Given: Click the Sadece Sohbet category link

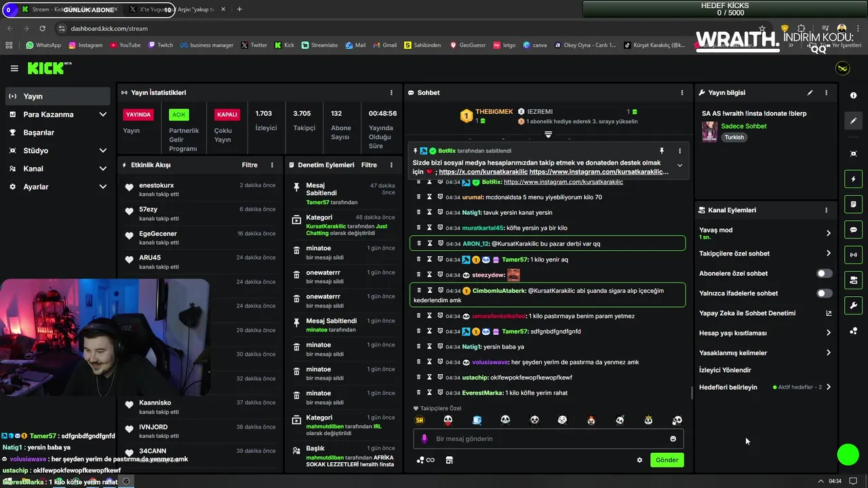Looking at the screenshot, I should click(x=744, y=126).
